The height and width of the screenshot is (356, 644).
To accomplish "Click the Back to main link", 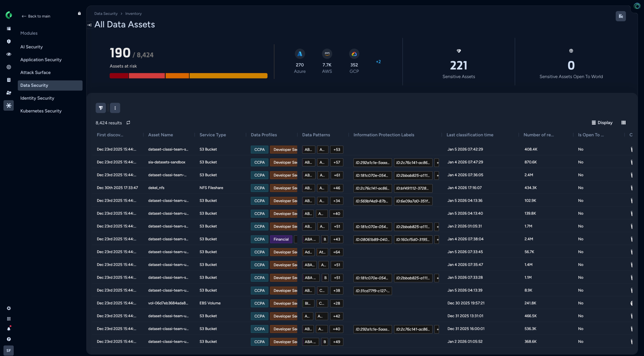I will coord(36,16).
